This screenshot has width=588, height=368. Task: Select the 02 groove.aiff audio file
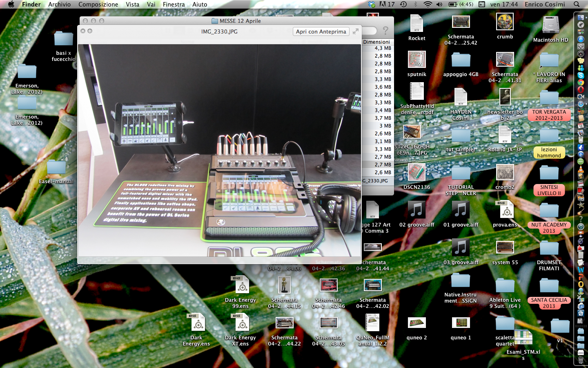[x=416, y=210]
